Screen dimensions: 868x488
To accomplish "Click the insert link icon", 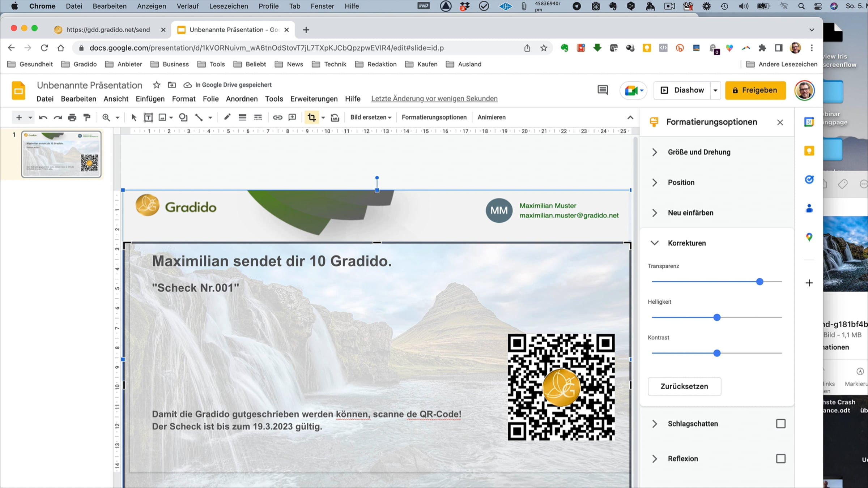I will coord(277,117).
